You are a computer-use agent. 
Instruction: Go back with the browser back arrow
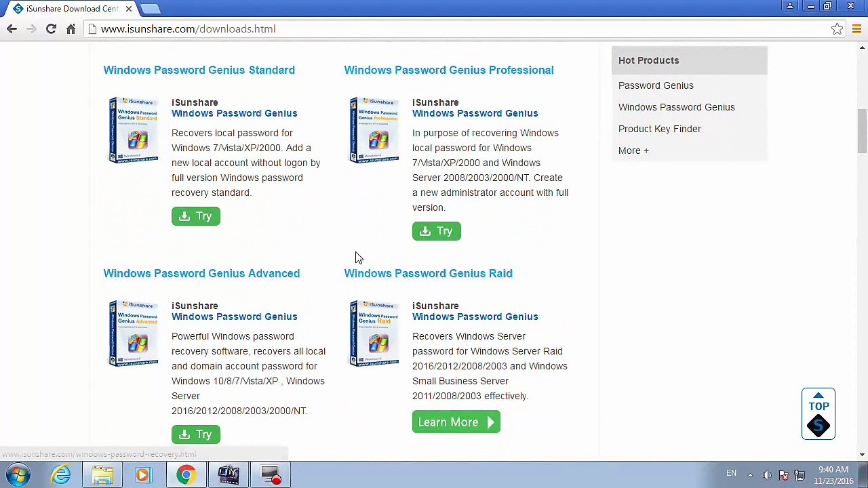click(x=12, y=29)
